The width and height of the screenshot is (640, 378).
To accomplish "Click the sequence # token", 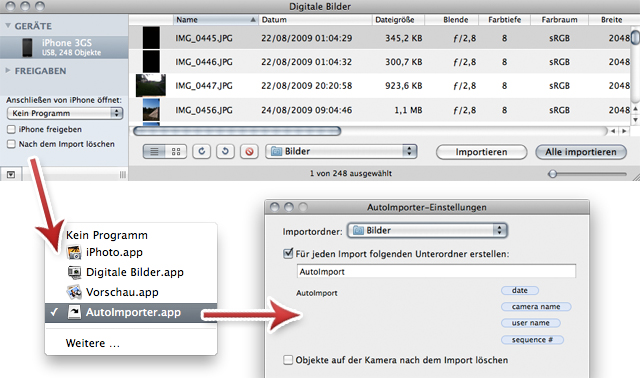I will coord(532,340).
